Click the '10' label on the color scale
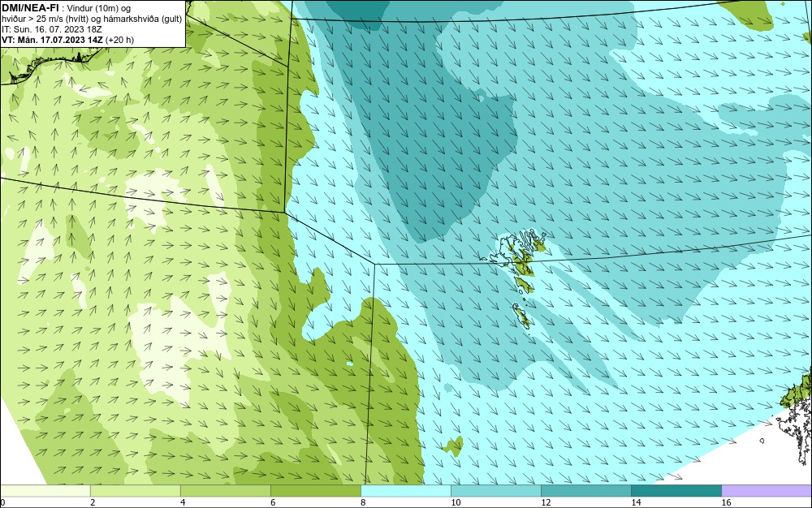Viewport: 812px width, 508px height. tap(456, 502)
